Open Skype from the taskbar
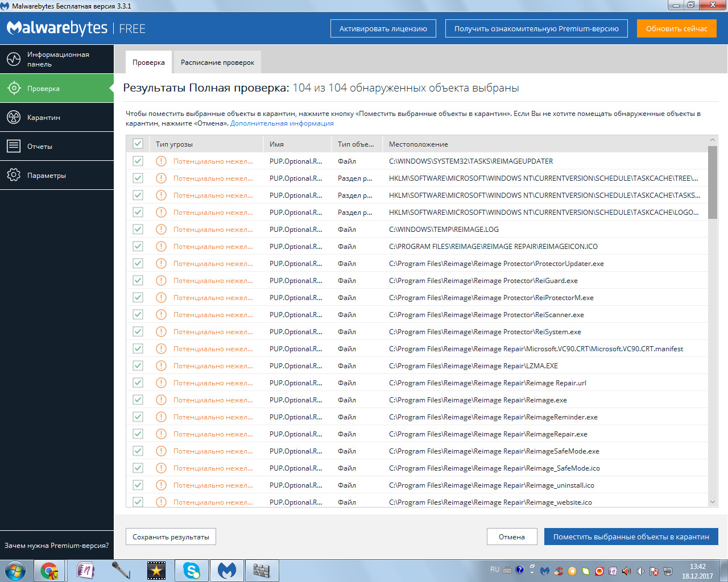 tap(192, 570)
